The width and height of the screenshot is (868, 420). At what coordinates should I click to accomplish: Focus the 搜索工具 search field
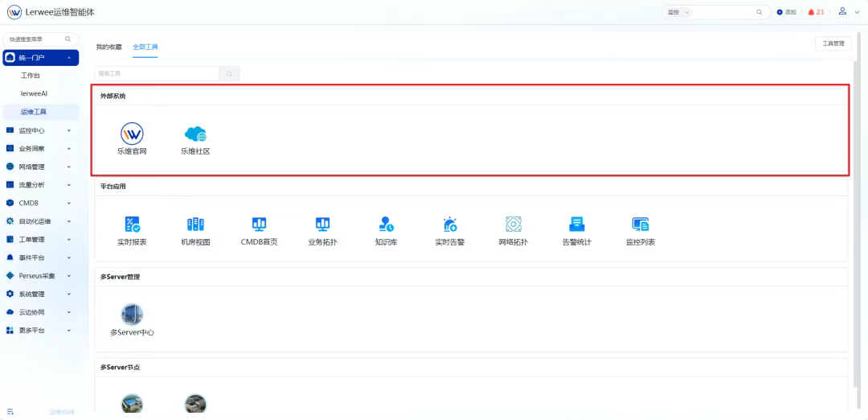click(157, 74)
